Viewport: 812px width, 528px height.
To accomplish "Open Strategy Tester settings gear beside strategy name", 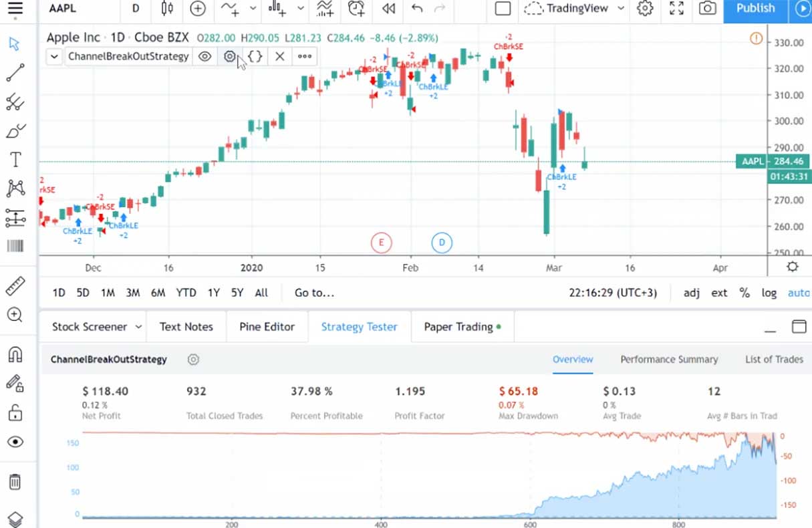I will (193, 360).
